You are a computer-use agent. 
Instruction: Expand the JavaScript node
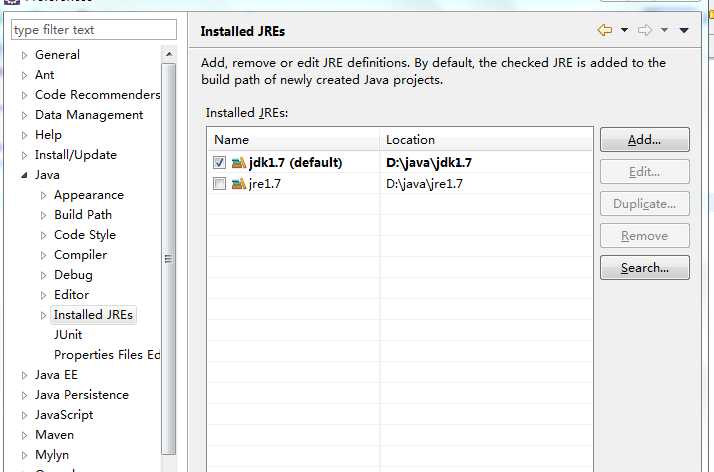tap(24, 416)
